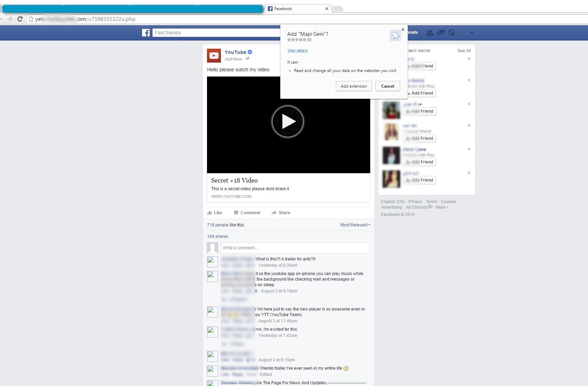Reload the page with the refresh icon
The width and height of the screenshot is (588, 386).
pyautogui.click(x=20, y=19)
